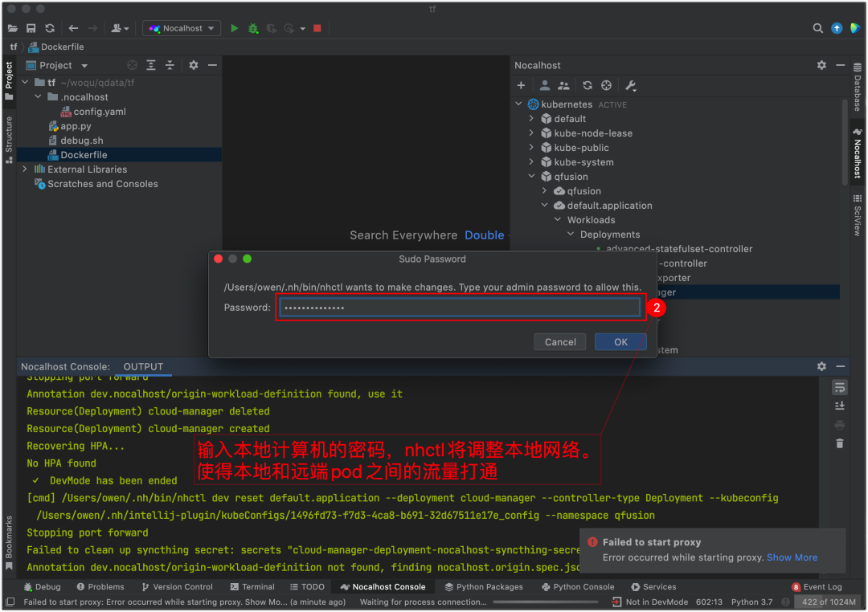Screen dimensions: 868x612
Task: Toggle soft-wrap in Nocalhost Console
Action: point(840,387)
